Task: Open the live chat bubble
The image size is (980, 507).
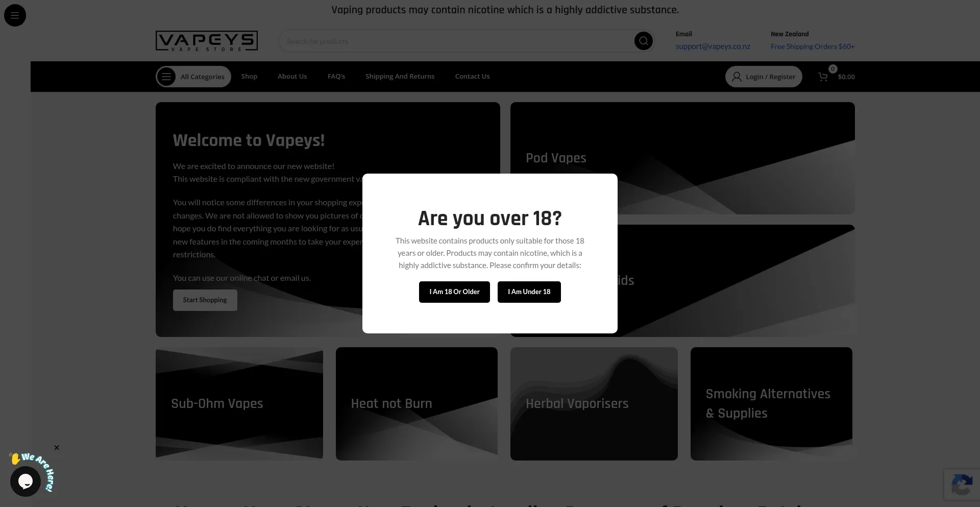Action: (x=26, y=481)
